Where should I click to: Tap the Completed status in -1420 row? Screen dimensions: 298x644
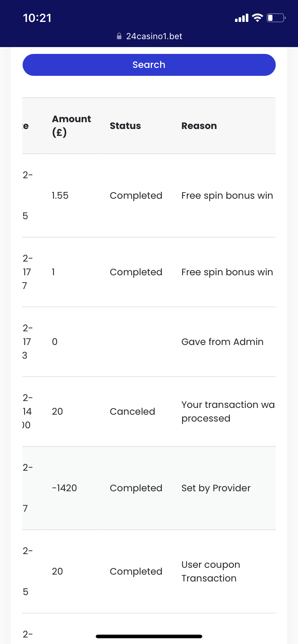pyautogui.click(x=136, y=488)
